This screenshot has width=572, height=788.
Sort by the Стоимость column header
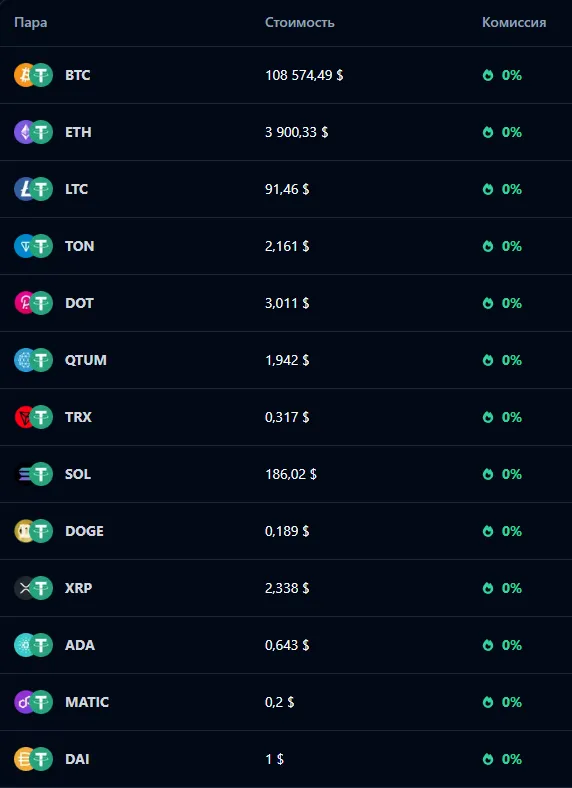[x=300, y=23]
